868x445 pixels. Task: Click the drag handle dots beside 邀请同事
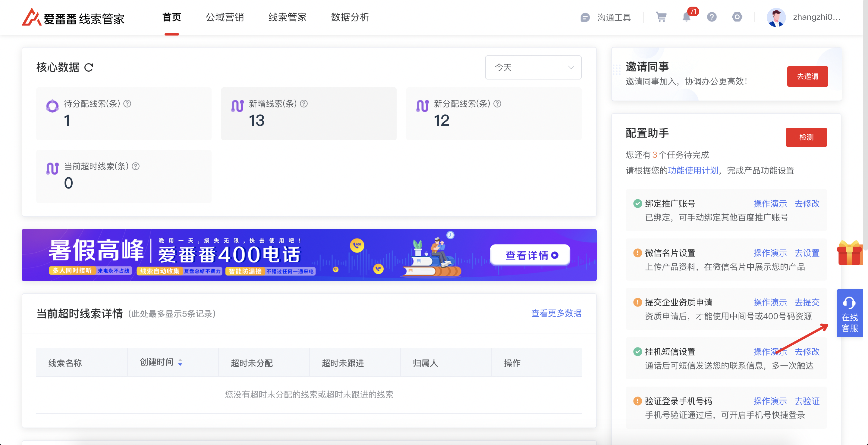coord(616,69)
